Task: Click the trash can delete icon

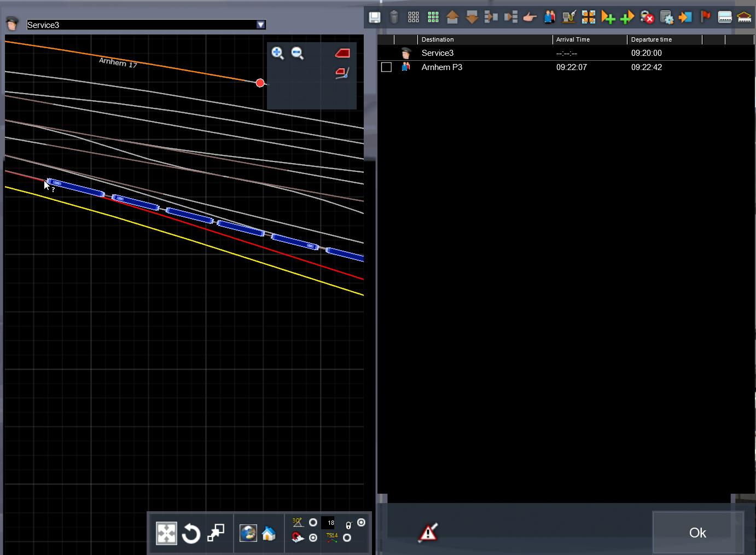Action: click(394, 18)
